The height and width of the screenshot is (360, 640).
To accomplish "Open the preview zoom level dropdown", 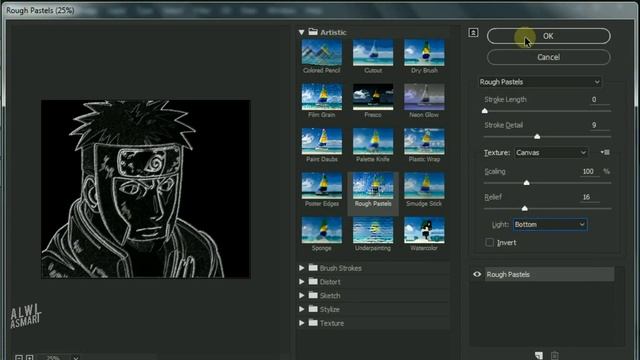I will point(76,358).
